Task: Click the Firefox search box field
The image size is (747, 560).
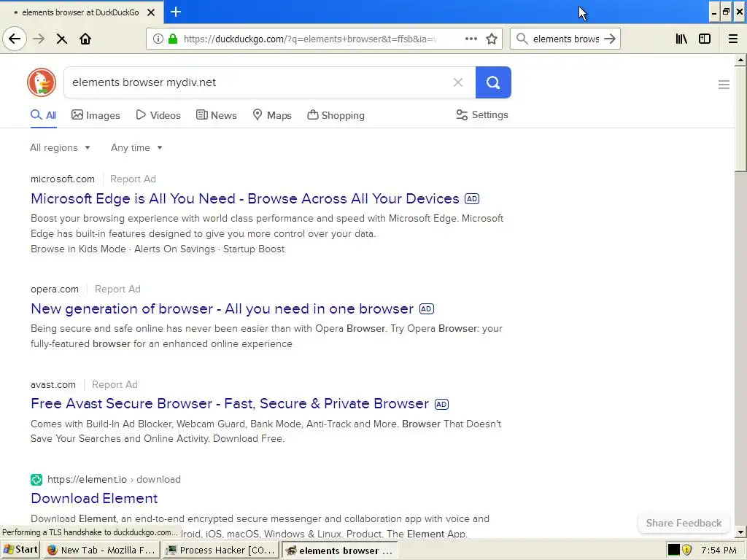Action: (565, 39)
